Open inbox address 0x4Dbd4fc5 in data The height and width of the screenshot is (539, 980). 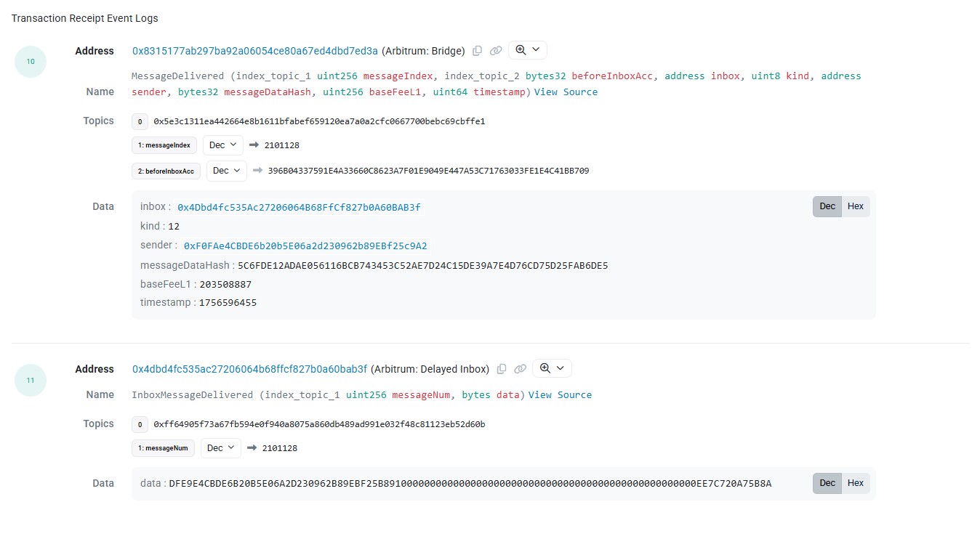pyautogui.click(x=299, y=208)
